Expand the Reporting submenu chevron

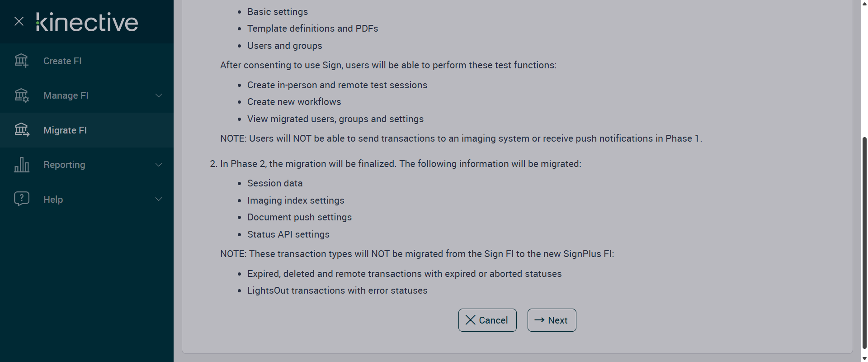pos(159,165)
